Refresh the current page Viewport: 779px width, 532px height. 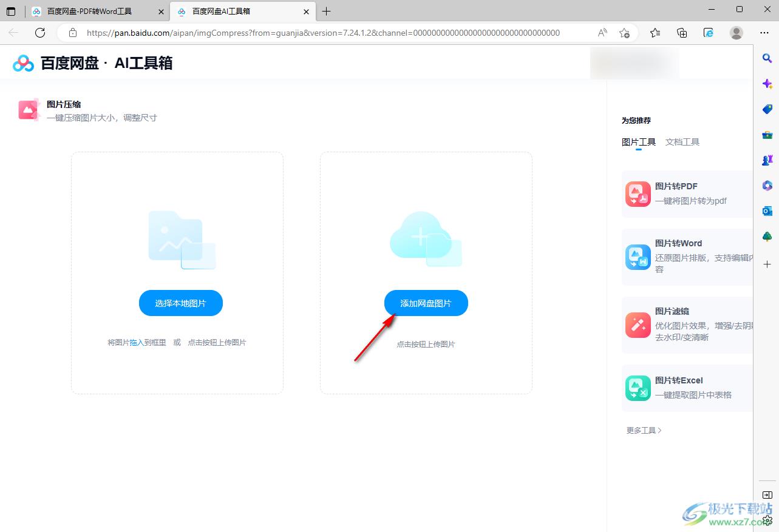click(x=40, y=33)
